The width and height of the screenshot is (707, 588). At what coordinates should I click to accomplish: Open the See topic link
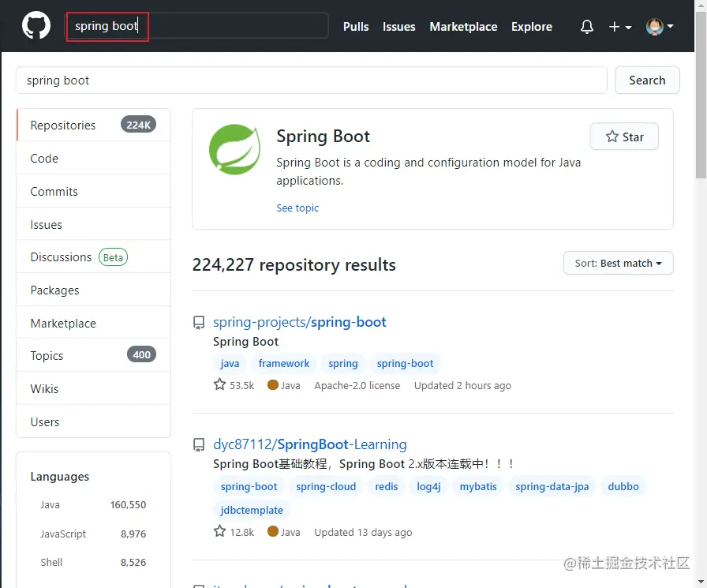click(297, 208)
